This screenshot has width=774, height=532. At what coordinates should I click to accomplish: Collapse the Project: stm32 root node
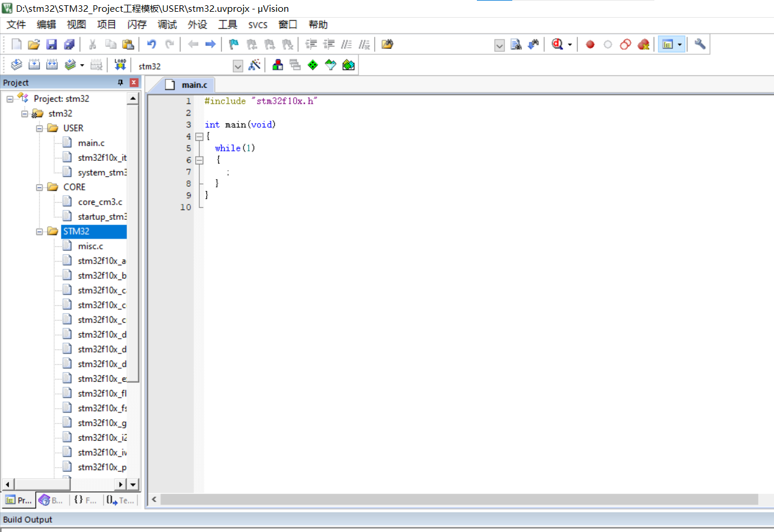[x=10, y=99]
